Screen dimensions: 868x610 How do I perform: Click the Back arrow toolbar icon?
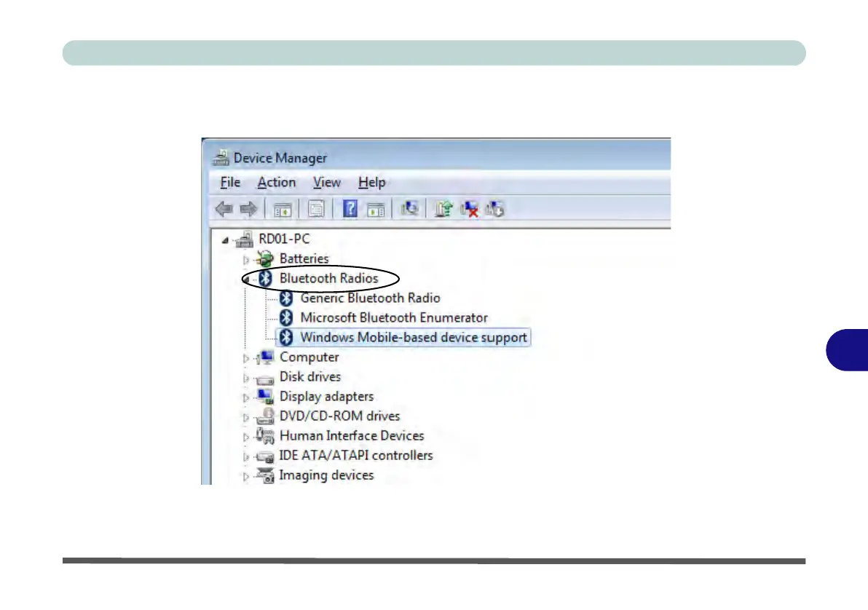click(x=224, y=209)
